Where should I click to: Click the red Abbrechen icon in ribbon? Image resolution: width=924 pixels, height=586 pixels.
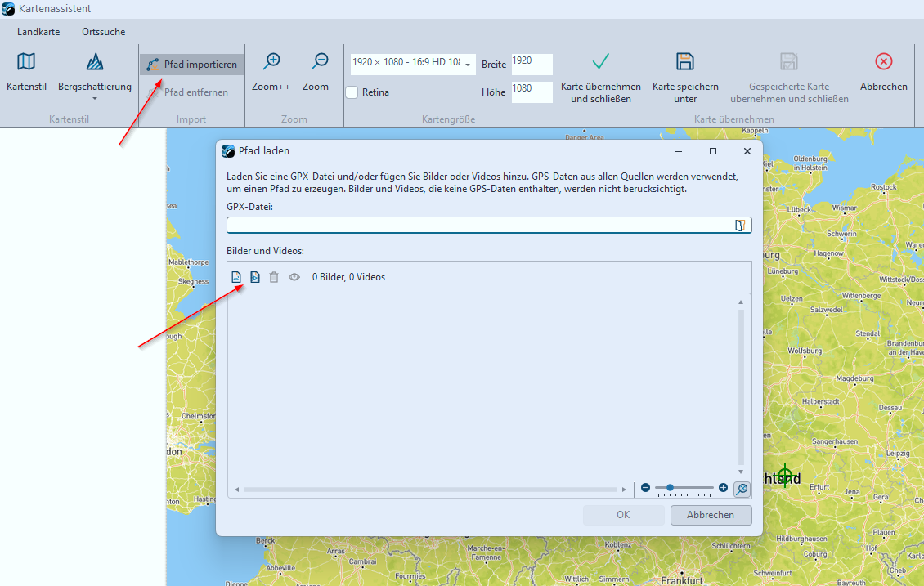click(883, 61)
